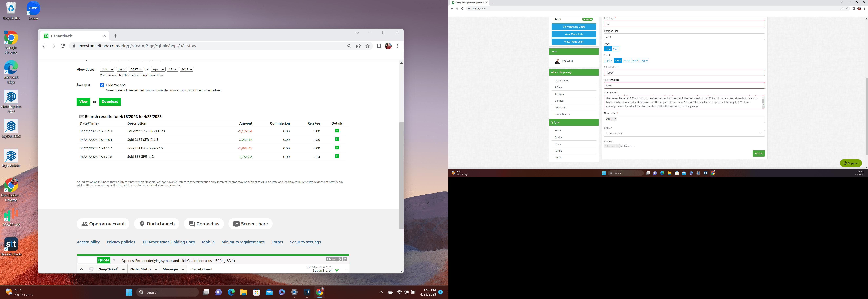Open details for Sold 883 SFR transaction
The width and height of the screenshot is (868, 299).
tap(337, 156)
